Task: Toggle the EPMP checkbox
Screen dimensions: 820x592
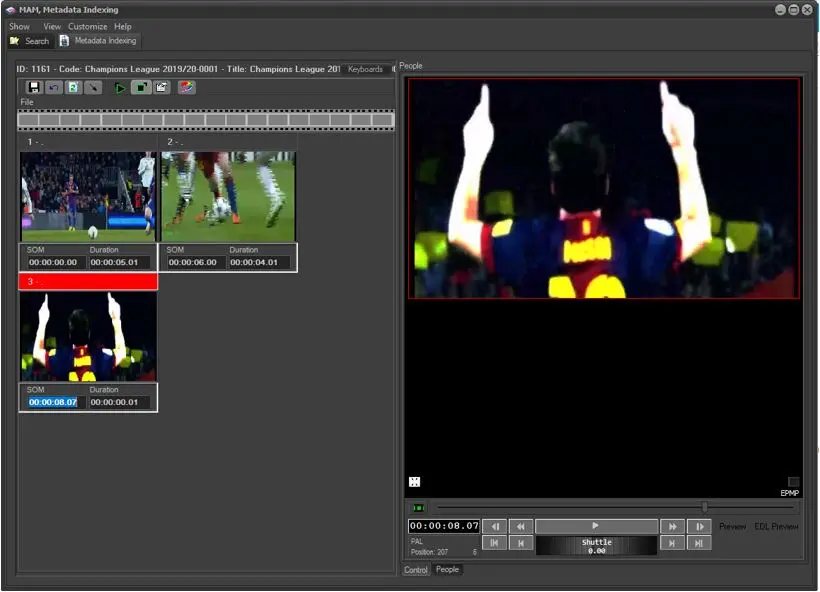Action: click(793, 482)
